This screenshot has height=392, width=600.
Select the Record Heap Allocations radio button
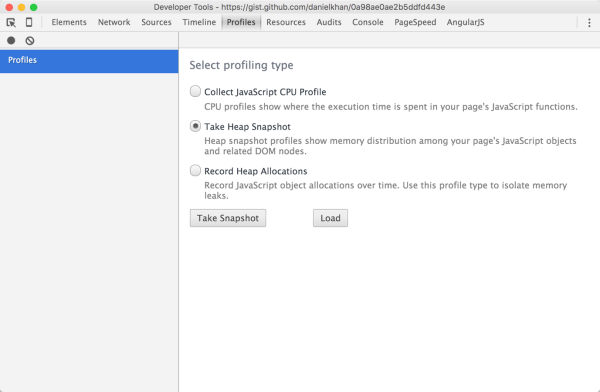click(x=195, y=170)
